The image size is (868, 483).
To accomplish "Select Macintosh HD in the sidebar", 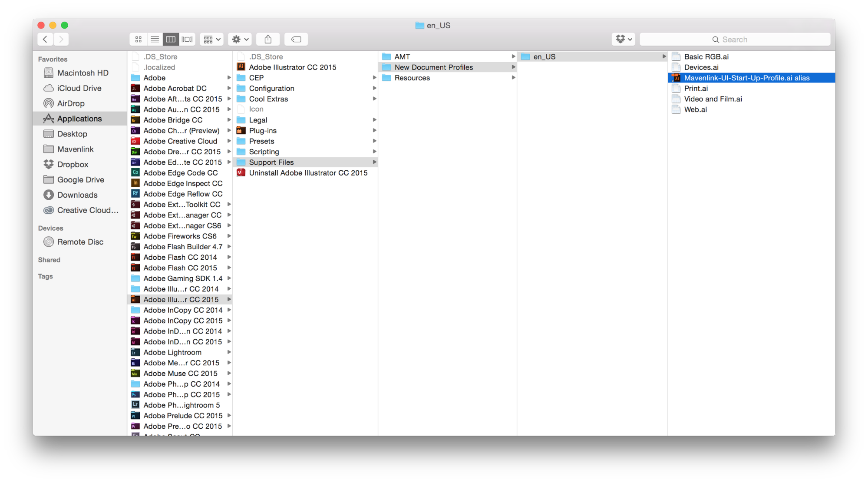I will (x=79, y=73).
